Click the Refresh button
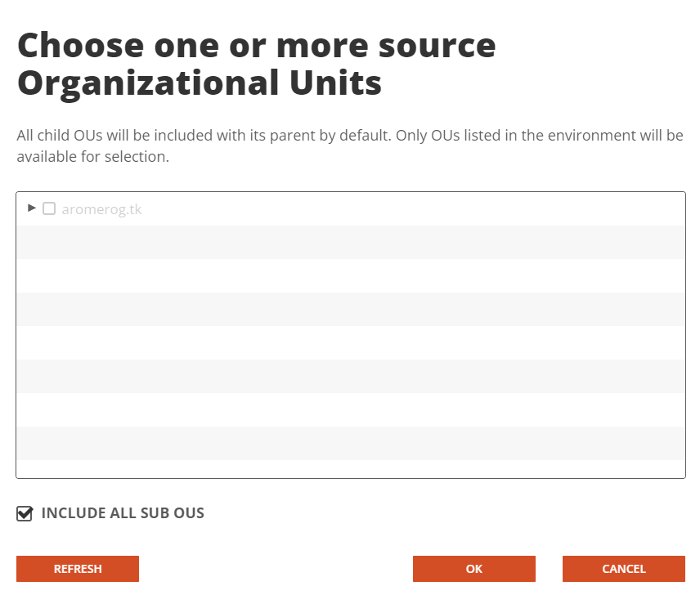700x595 pixels. click(x=78, y=569)
